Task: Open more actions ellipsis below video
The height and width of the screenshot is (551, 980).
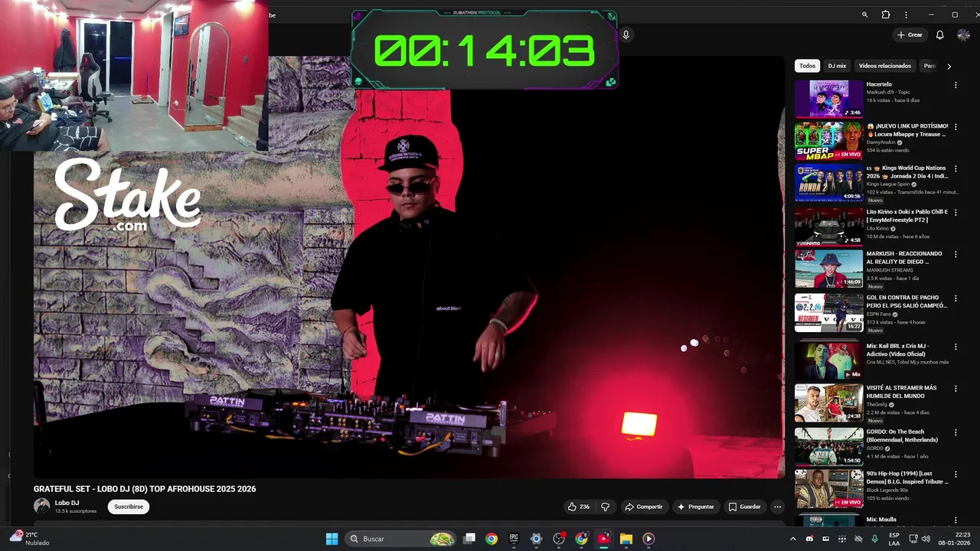Action: [777, 507]
